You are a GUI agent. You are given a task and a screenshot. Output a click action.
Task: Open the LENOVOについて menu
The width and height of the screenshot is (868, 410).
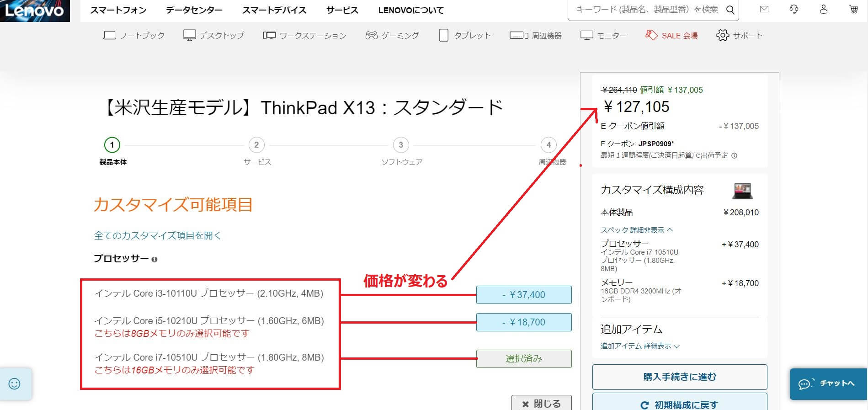411,10
